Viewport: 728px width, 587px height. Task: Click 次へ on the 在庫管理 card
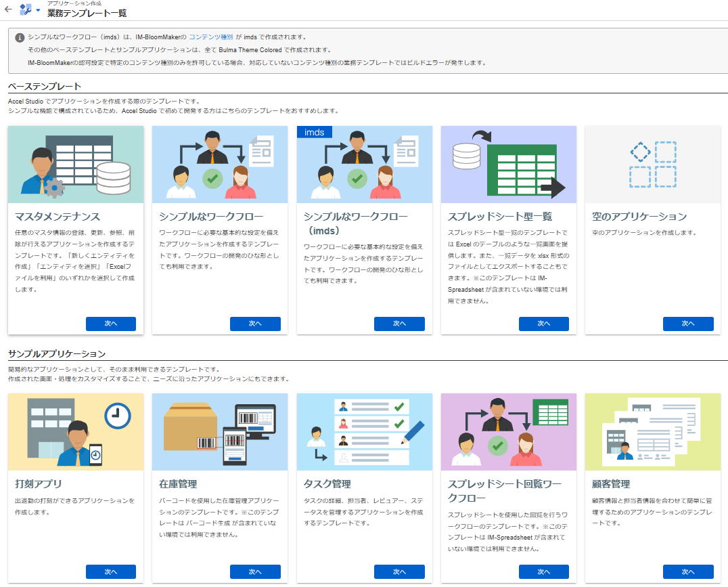tap(255, 571)
